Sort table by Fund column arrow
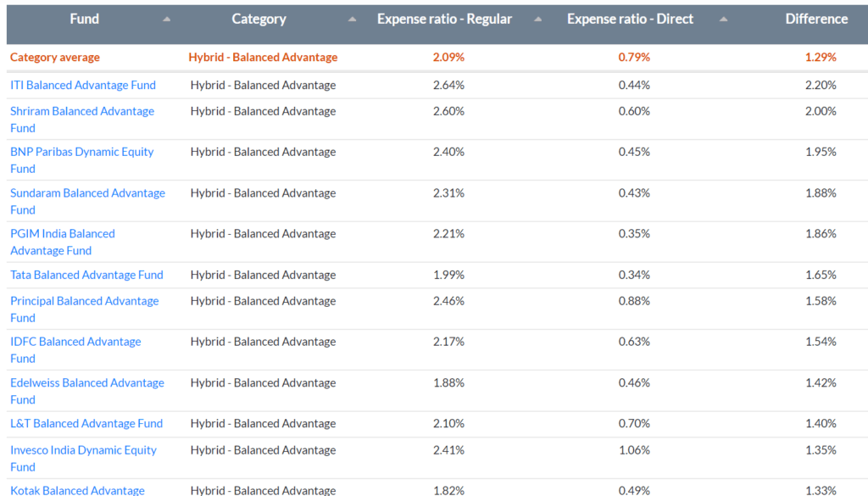Viewport: 868px width, 496px height. (x=166, y=20)
